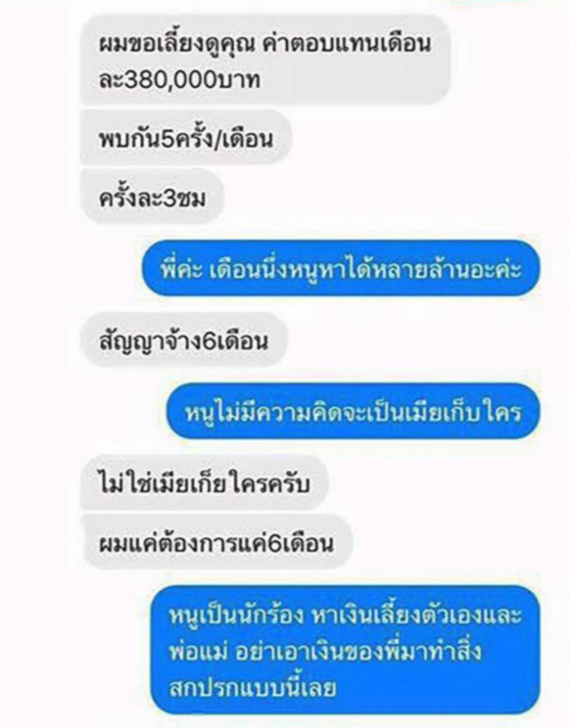Tap the gray bubble 'ผมแค่ต้องการแค่6เดือน'
This screenshot has width=569, height=728.
tap(216, 542)
